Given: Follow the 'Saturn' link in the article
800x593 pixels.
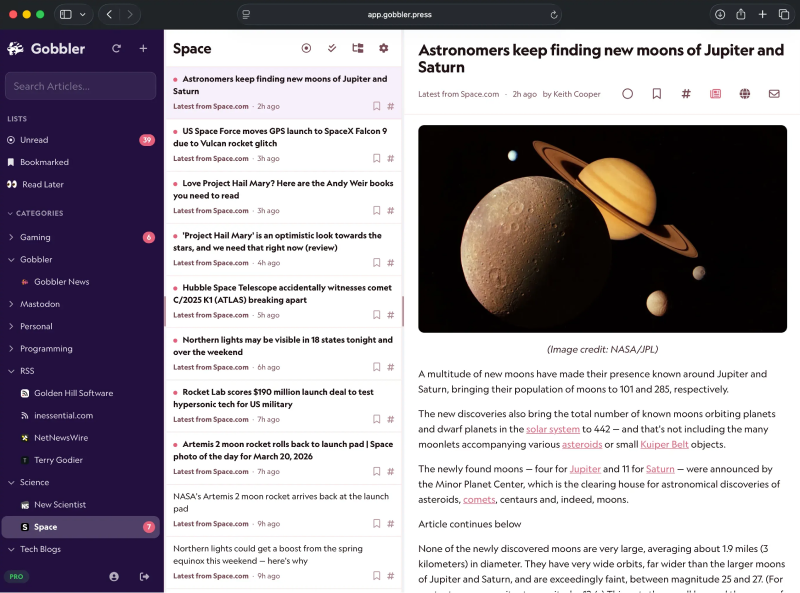Looking at the screenshot, I should pyautogui.click(x=660, y=469).
